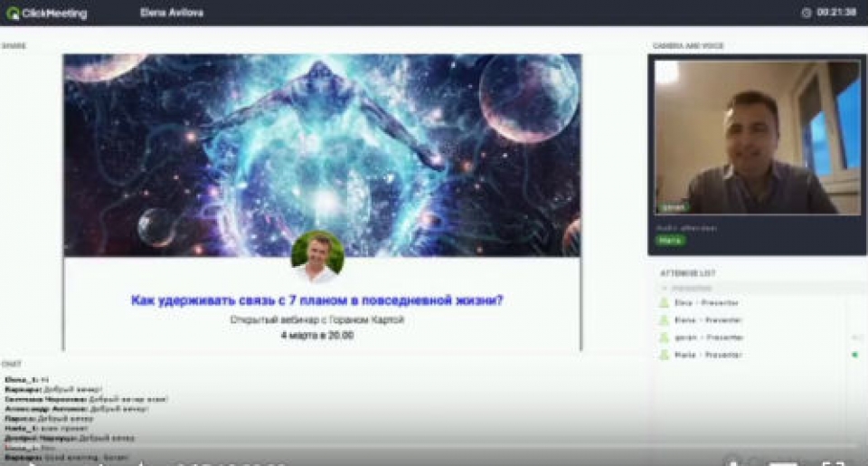
Task: Click the goran webcam video feed
Action: point(757,137)
